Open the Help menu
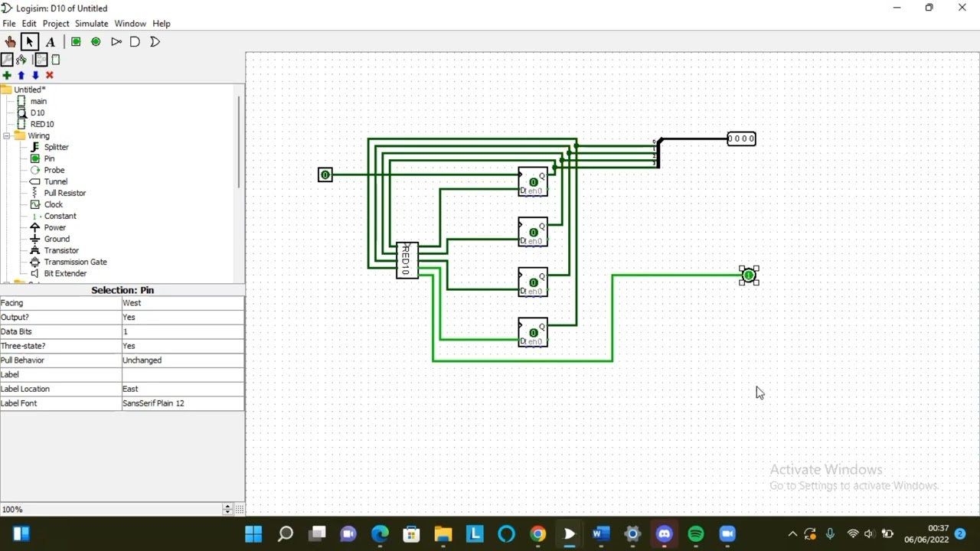The image size is (980, 551). click(x=162, y=24)
